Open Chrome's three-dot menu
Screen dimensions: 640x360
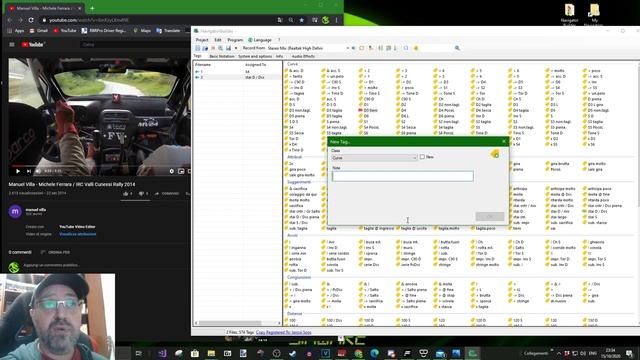point(336,20)
